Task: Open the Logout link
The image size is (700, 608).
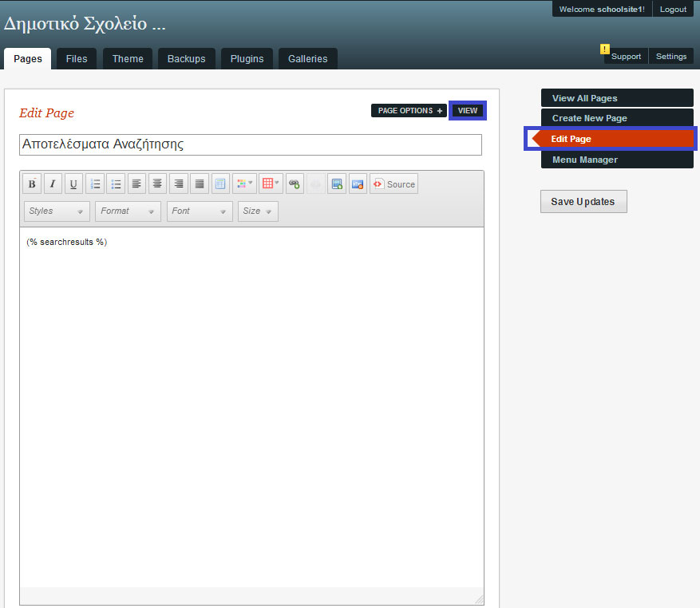Action: [673, 10]
